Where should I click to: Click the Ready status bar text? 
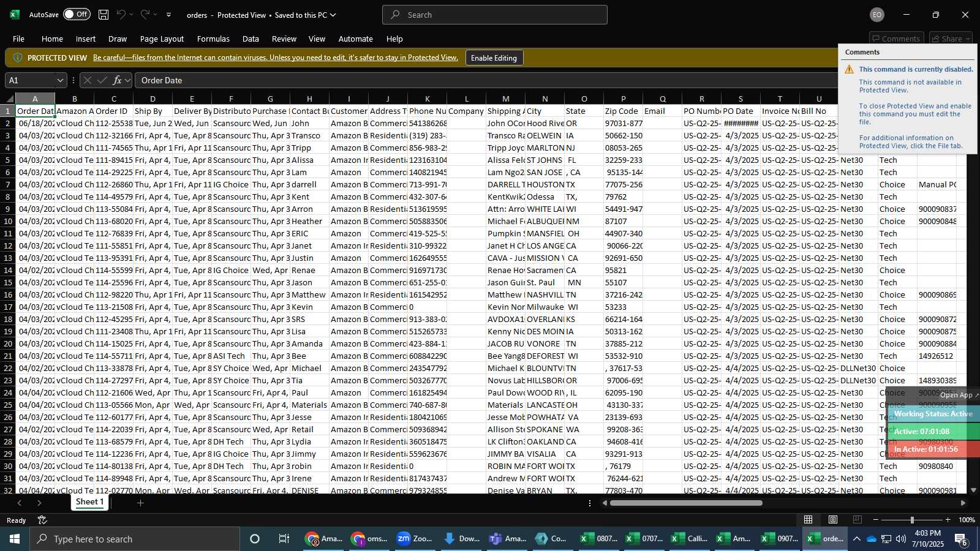pyautogui.click(x=17, y=520)
